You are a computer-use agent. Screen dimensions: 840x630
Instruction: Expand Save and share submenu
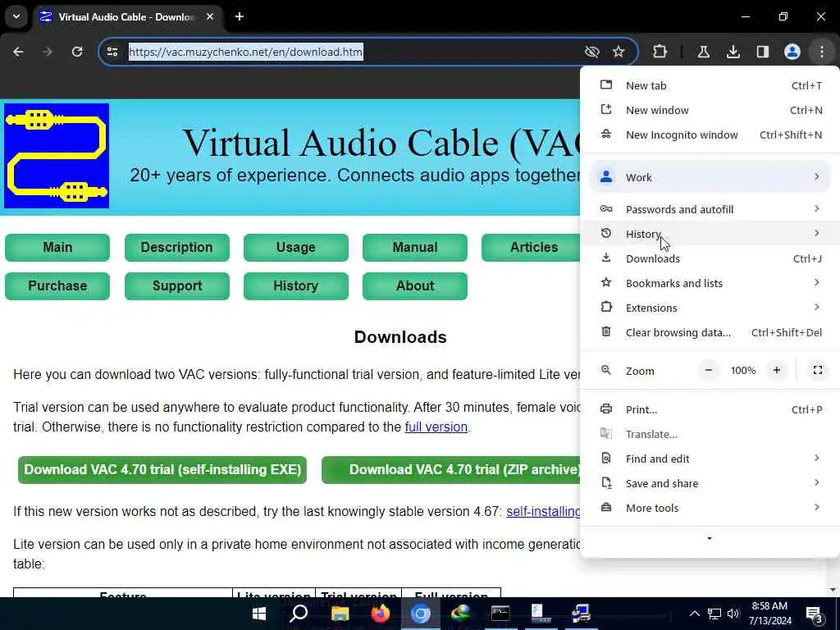point(710,484)
